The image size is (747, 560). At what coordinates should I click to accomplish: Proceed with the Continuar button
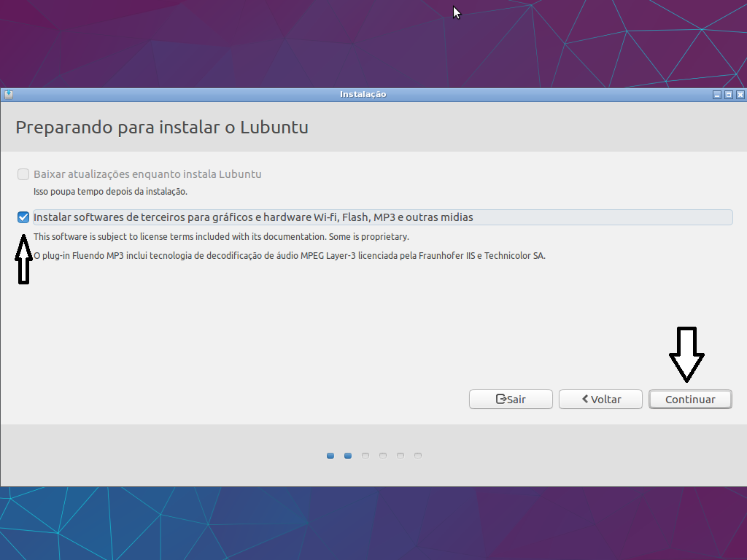[x=690, y=399]
